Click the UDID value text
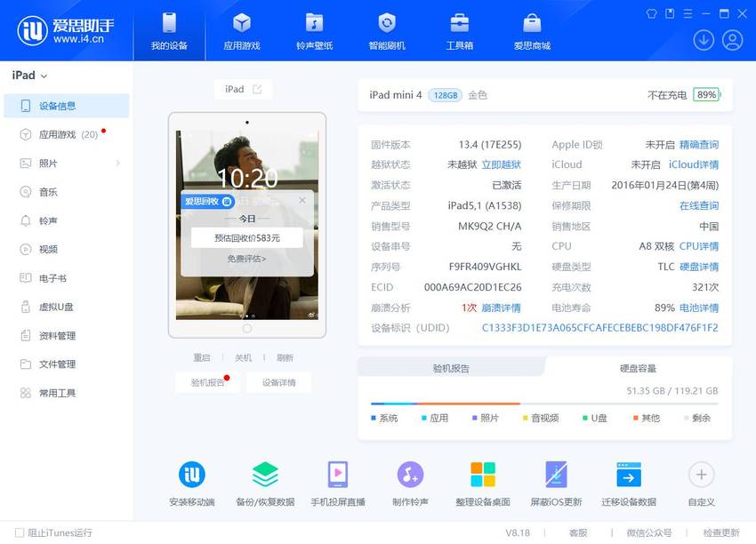 pyautogui.click(x=599, y=328)
